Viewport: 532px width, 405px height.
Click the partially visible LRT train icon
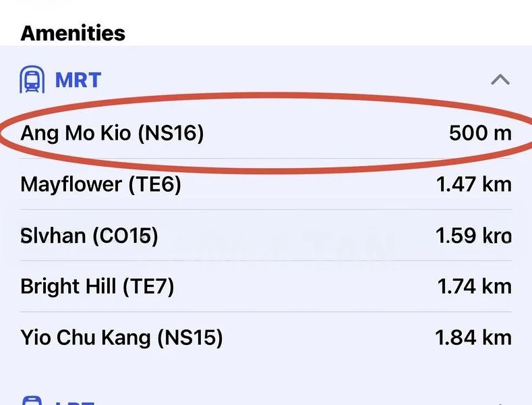32,401
